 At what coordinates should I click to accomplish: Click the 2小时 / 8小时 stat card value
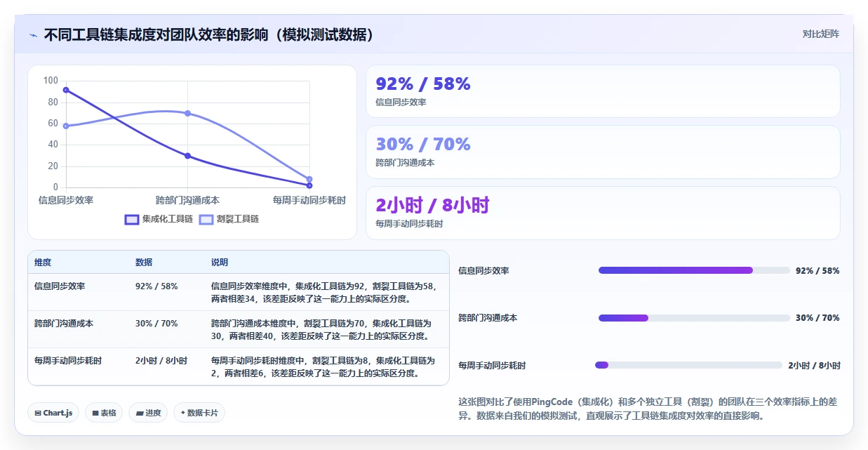pos(432,206)
